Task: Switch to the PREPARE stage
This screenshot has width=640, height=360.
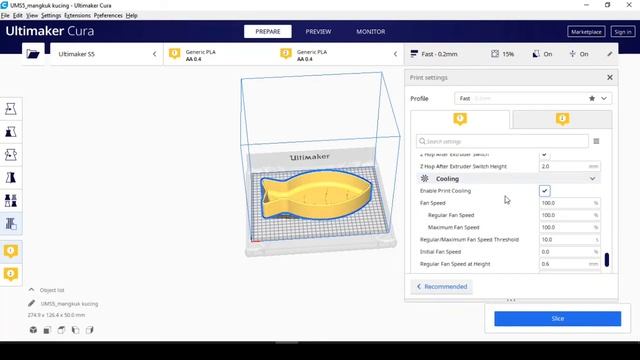Action: tap(268, 31)
